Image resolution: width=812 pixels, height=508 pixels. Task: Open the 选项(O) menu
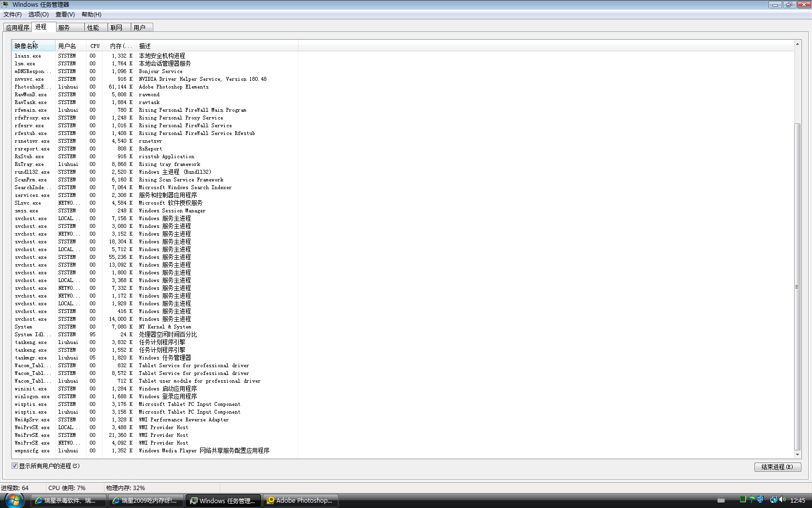pos(39,15)
